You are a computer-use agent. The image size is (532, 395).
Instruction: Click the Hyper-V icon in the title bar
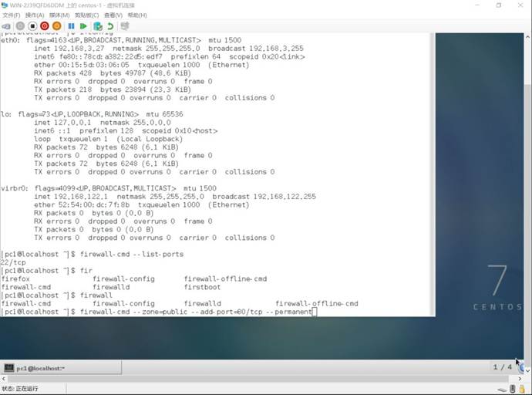tap(5, 5)
